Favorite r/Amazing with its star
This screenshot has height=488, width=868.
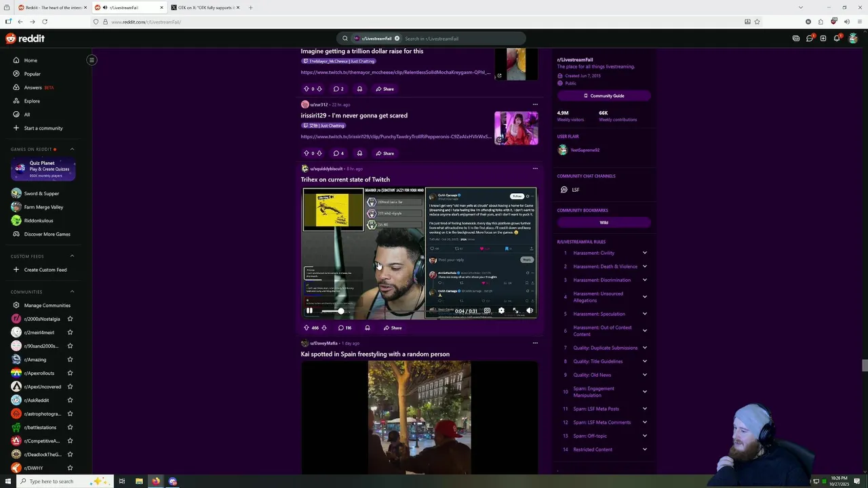click(x=70, y=359)
